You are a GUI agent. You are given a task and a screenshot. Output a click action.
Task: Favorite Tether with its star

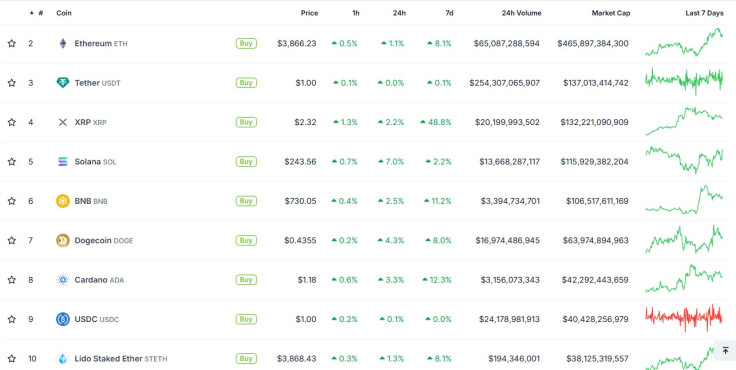point(12,83)
